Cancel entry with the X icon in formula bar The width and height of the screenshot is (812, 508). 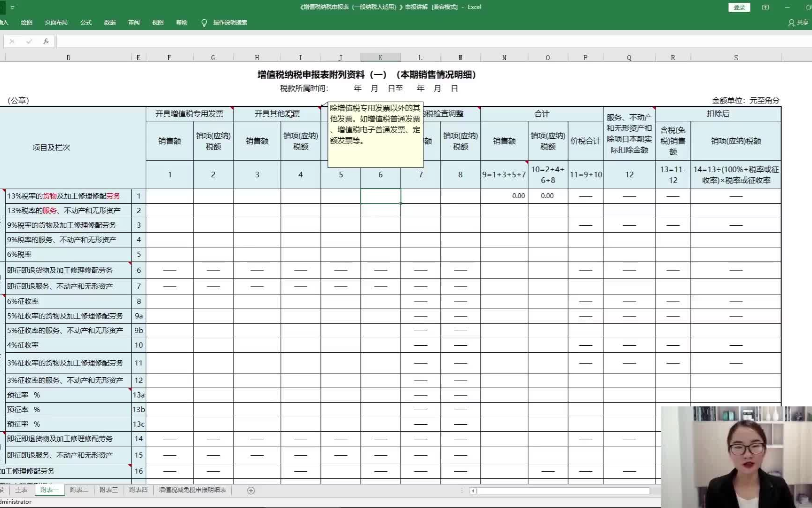(12, 41)
